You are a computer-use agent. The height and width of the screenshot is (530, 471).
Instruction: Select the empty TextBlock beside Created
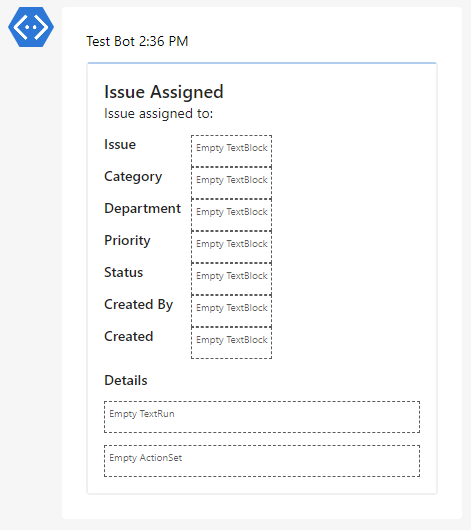click(x=231, y=343)
